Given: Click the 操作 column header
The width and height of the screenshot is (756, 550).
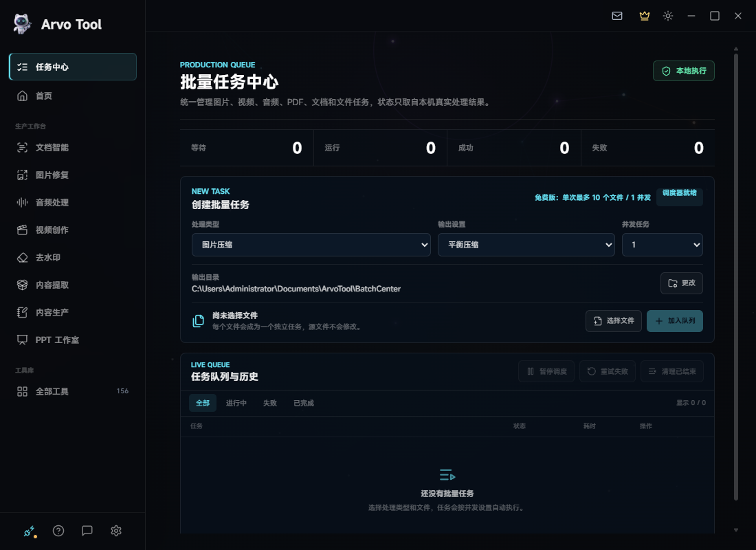Looking at the screenshot, I should tap(645, 426).
